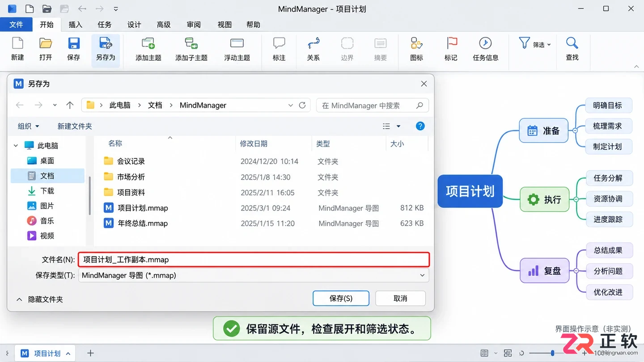This screenshot has width=644, height=362.
Task: Click the zoom slider handle
Action: click(553, 353)
